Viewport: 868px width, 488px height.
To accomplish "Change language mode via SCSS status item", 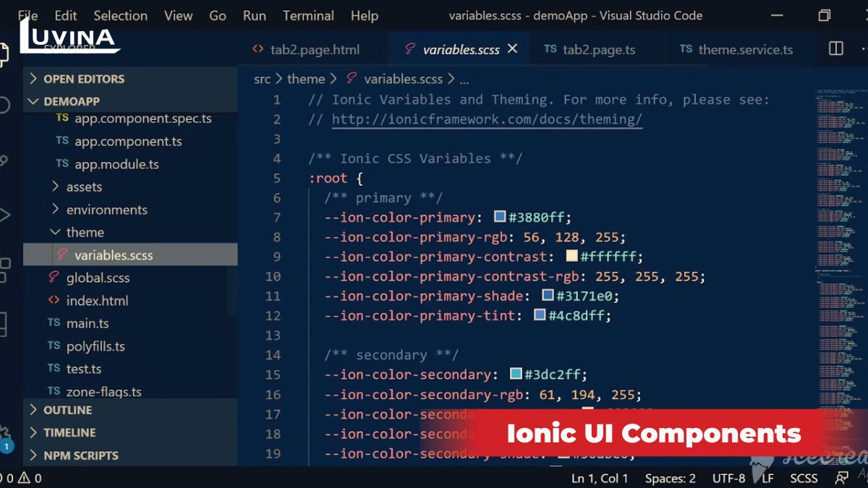I will [x=803, y=478].
